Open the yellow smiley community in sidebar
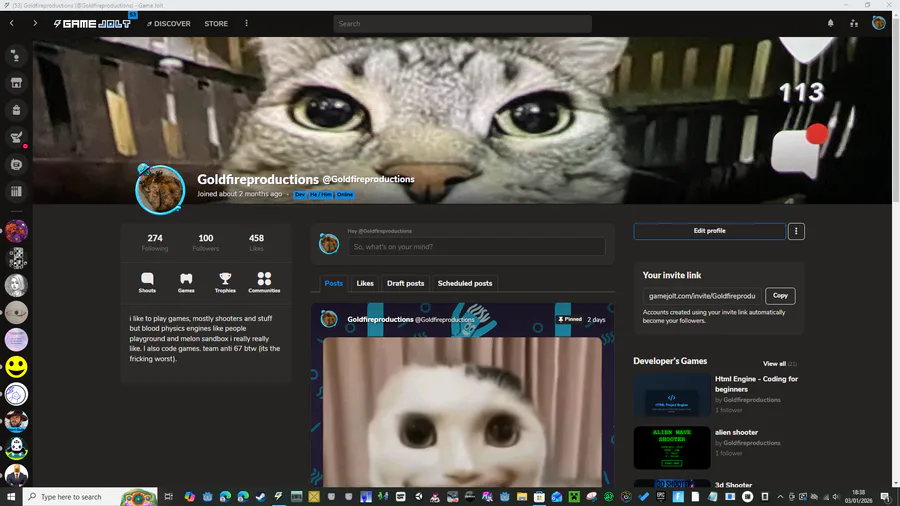 [16, 367]
